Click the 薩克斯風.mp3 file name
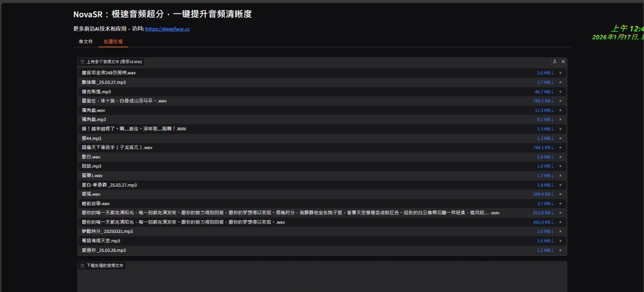The image size is (644, 292). (96, 92)
